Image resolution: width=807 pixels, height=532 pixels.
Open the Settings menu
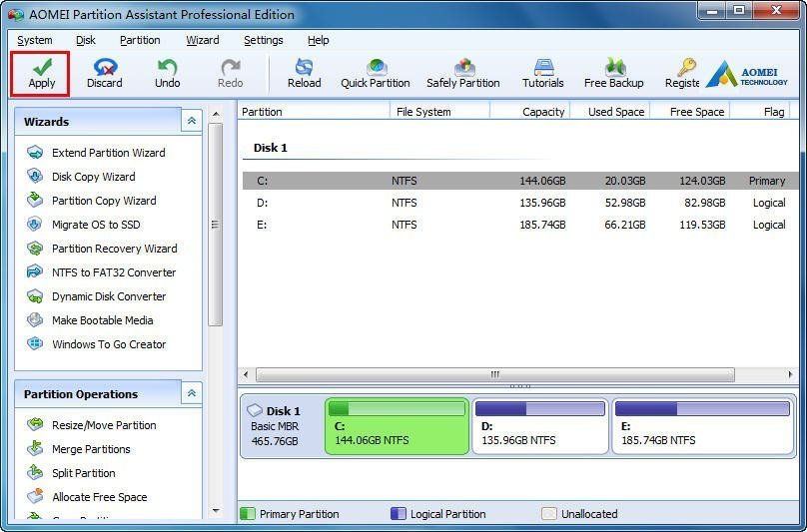(263, 40)
